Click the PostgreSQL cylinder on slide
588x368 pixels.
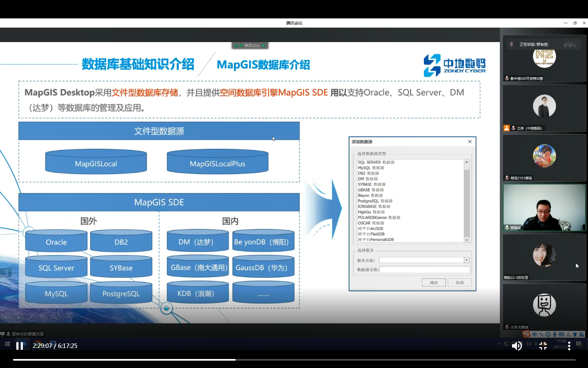pyautogui.click(x=121, y=292)
